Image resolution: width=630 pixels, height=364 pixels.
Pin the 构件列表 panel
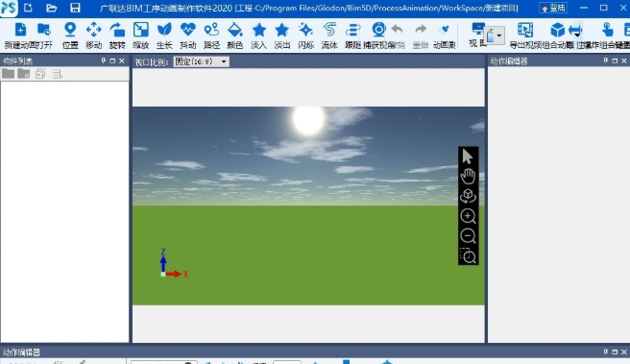pyautogui.click(x=104, y=61)
